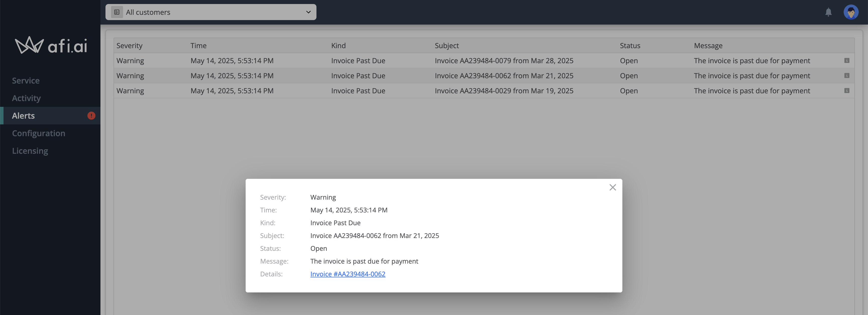Click the Message column header
The height and width of the screenshot is (315, 868).
[708, 45]
